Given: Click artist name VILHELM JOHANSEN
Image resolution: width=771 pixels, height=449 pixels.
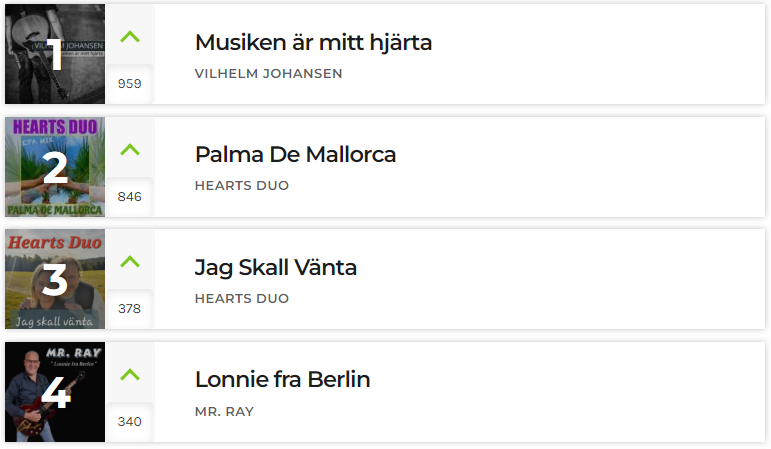Looking at the screenshot, I should pyautogui.click(x=268, y=74).
